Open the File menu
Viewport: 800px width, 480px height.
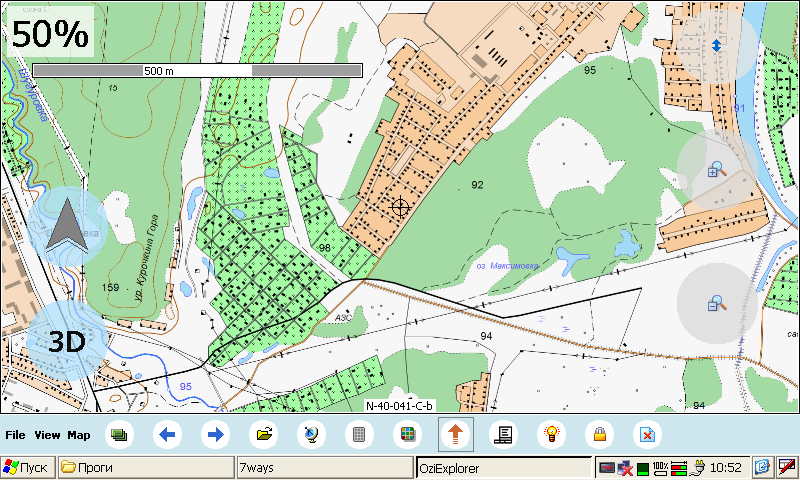15,435
